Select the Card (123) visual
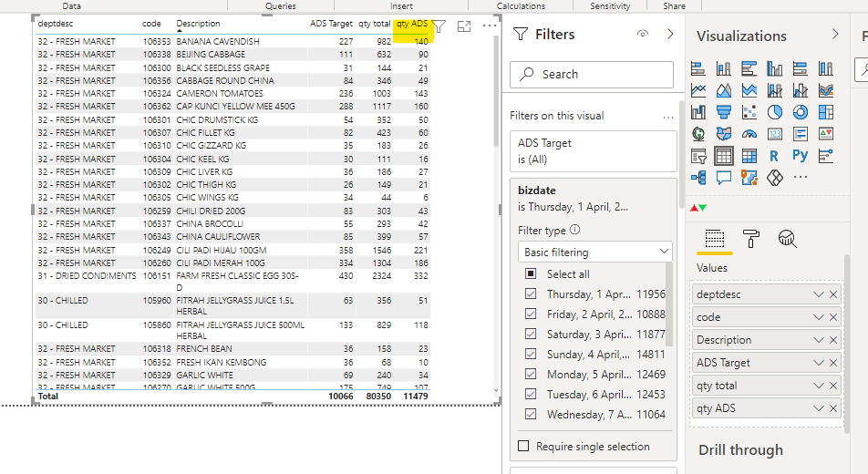 [774, 134]
